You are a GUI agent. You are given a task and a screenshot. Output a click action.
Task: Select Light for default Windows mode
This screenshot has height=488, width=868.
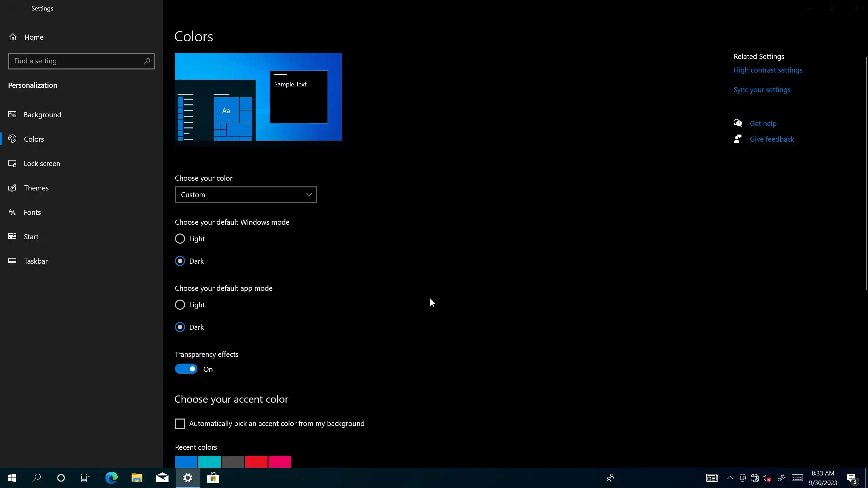coord(180,239)
